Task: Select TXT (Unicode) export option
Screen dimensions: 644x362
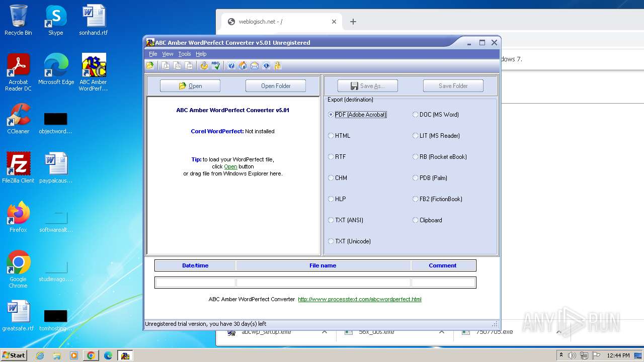Action: pyautogui.click(x=350, y=241)
